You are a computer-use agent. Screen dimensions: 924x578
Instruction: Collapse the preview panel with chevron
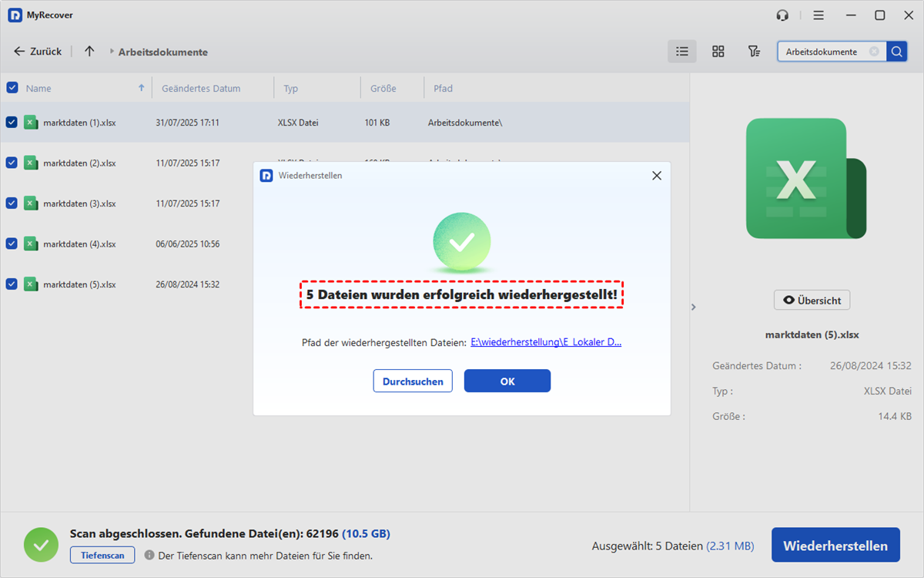693,307
